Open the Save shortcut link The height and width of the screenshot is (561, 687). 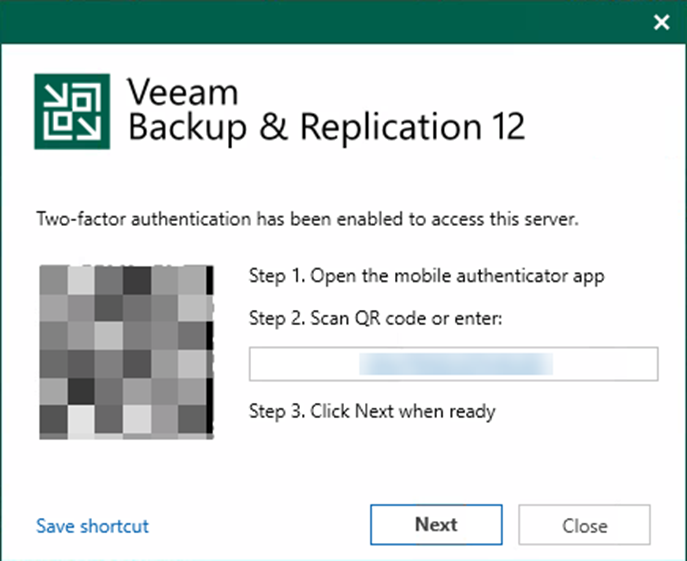pyautogui.click(x=92, y=526)
